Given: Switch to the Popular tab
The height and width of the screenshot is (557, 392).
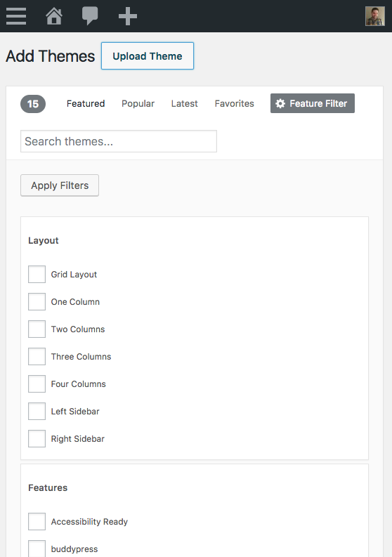Looking at the screenshot, I should point(138,104).
